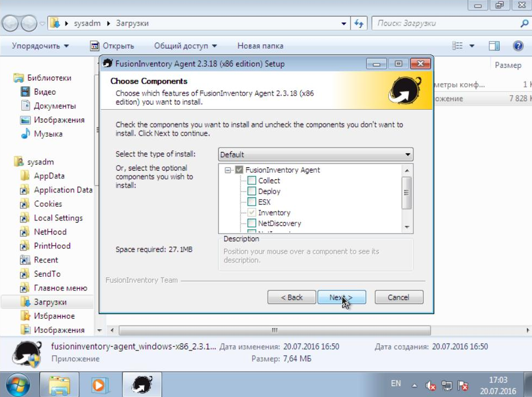This screenshot has height=397, width=532.
Task: Launch Windows Media Player from the taskbar
Action: [100, 385]
